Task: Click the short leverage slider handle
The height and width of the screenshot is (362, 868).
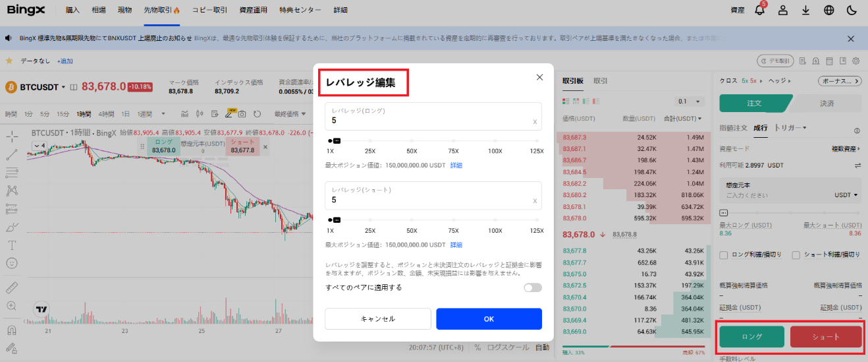Action: point(336,220)
